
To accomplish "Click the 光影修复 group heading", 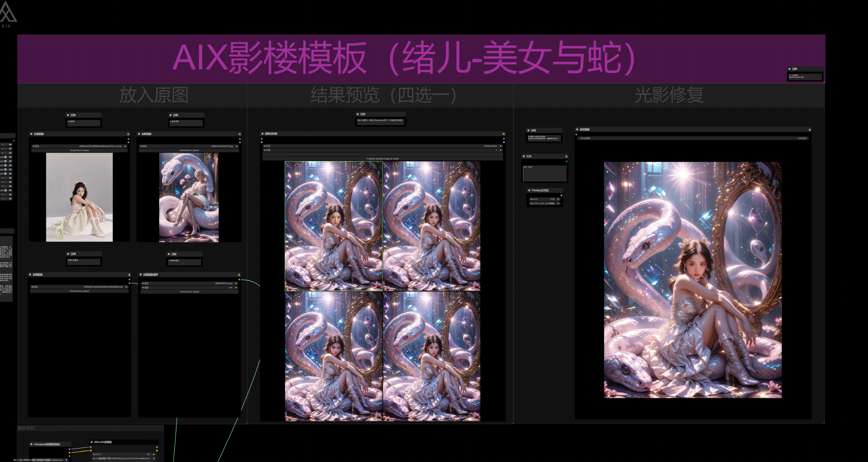I will (x=669, y=95).
